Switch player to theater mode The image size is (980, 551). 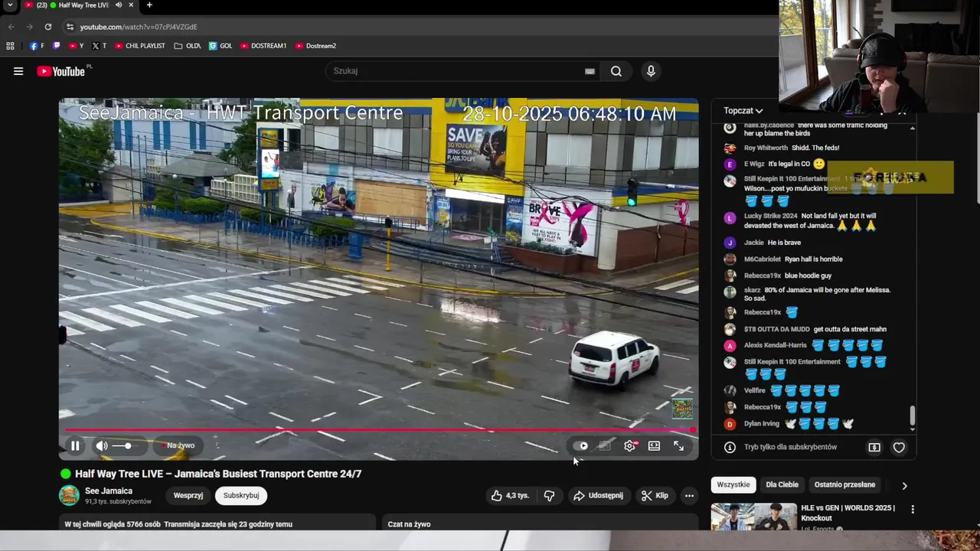point(654,445)
